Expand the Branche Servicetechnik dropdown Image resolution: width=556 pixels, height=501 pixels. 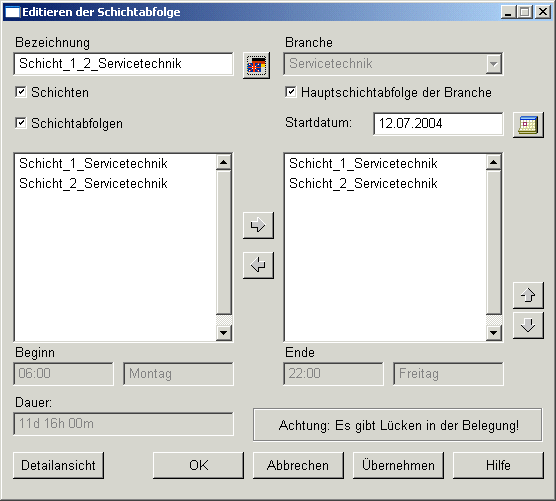pyautogui.click(x=493, y=64)
